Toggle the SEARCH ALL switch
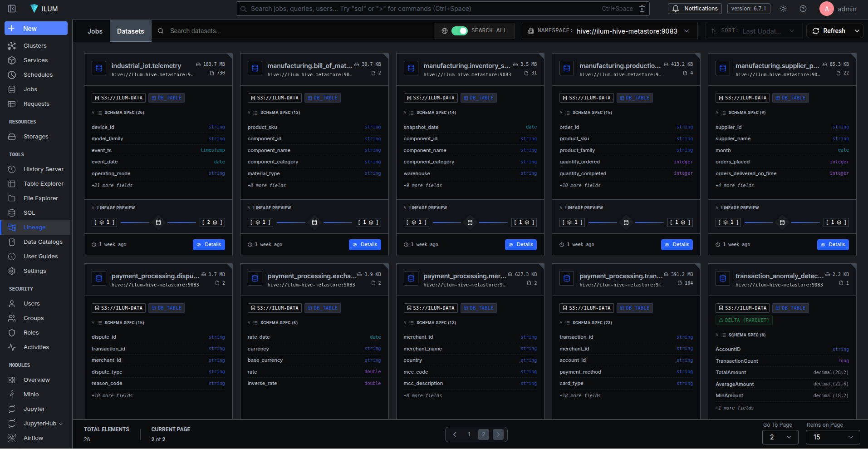The image size is (868, 449). point(459,30)
